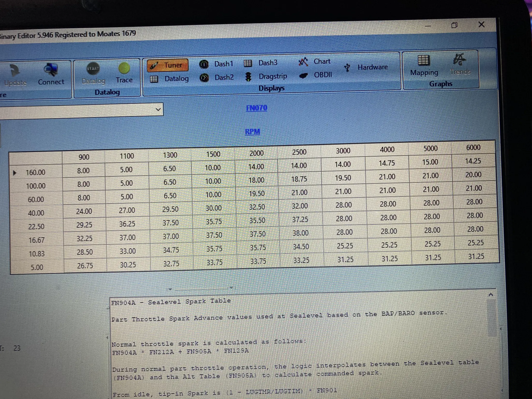
Task: Minimize the Binary Editor window
Action: pos(428,26)
